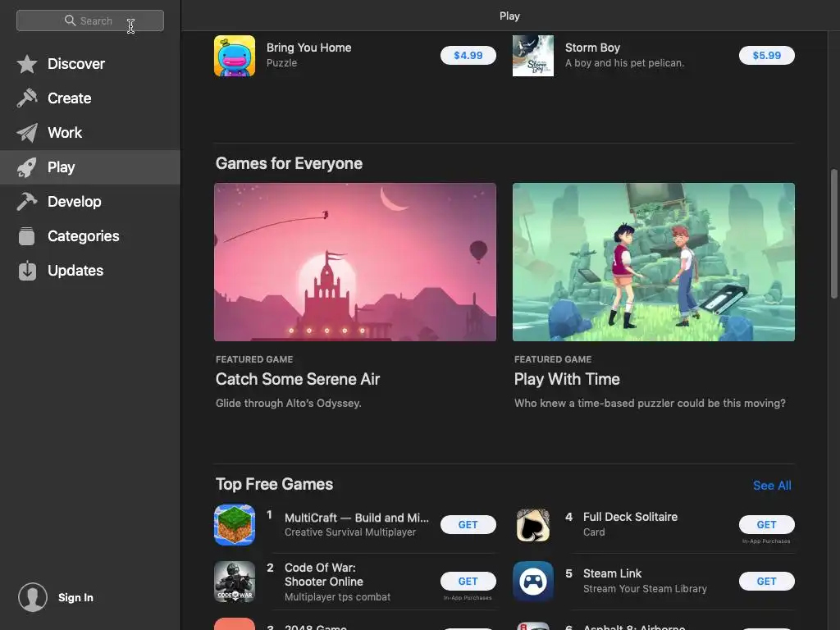Screen dimensions: 840x630
Task: Click the user avatar icon
Action: click(33, 597)
